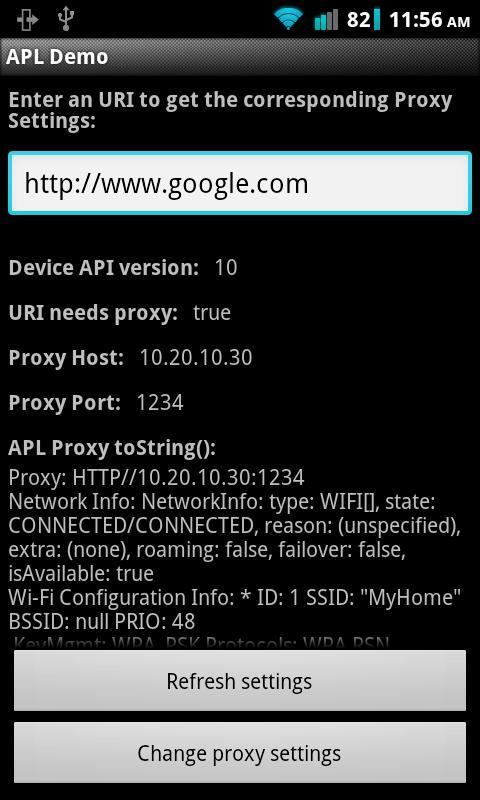
Task: Tap the Proxy Host value 10.20.10.30
Action: [196, 358]
